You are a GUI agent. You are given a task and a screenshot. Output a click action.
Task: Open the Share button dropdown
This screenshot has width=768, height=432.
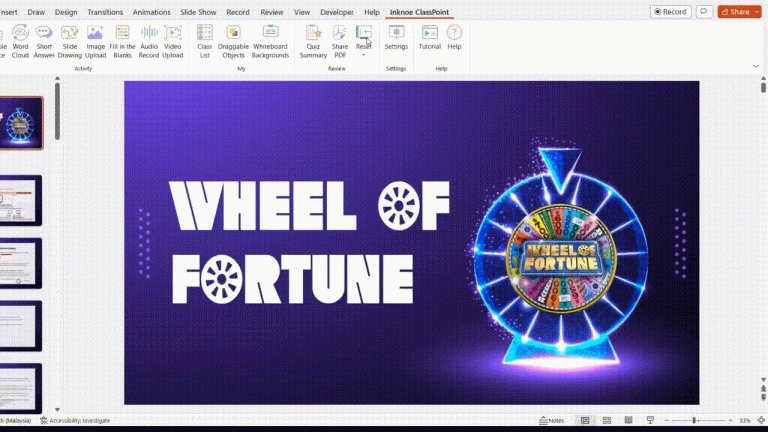click(758, 12)
